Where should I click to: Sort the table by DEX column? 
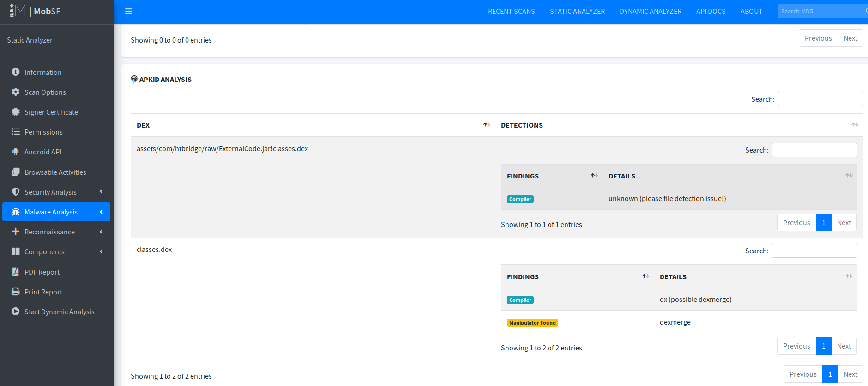[x=486, y=125]
